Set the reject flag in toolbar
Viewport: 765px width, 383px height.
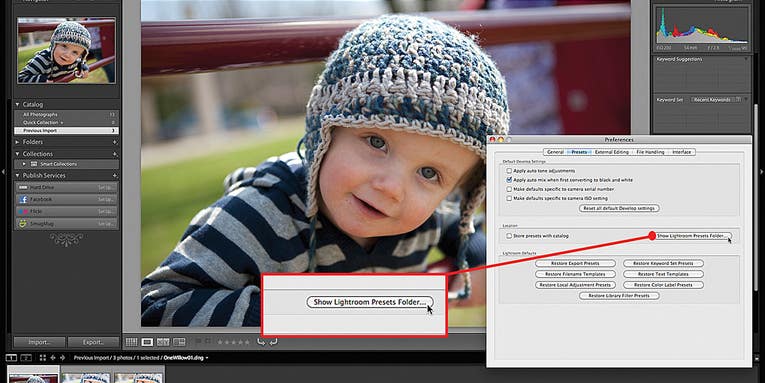208,342
